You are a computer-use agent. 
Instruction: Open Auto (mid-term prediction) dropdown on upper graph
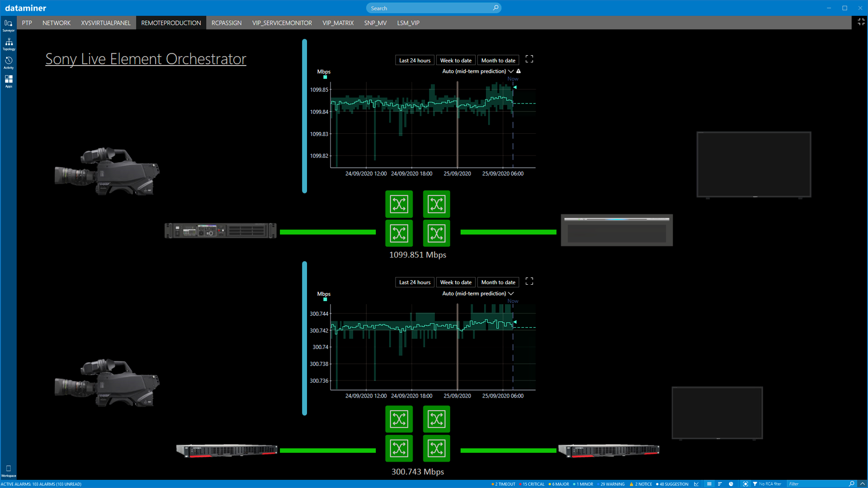(x=478, y=71)
